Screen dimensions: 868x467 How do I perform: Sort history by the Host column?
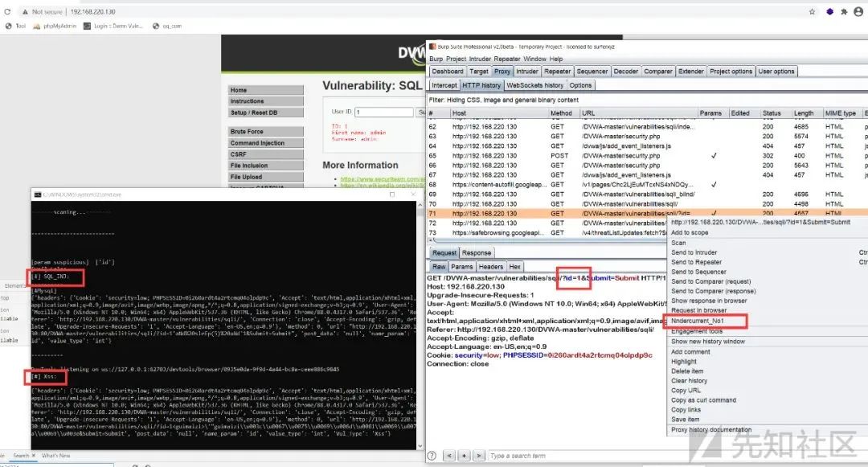(x=498, y=113)
